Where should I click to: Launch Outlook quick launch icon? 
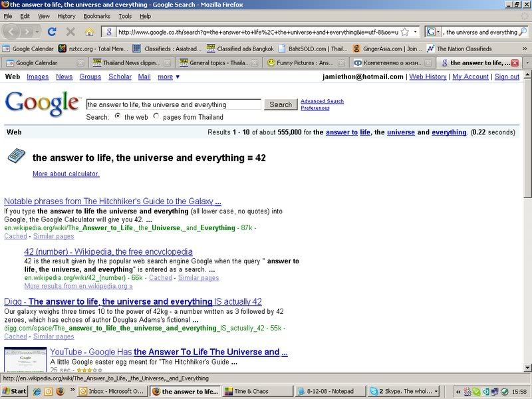click(48, 391)
